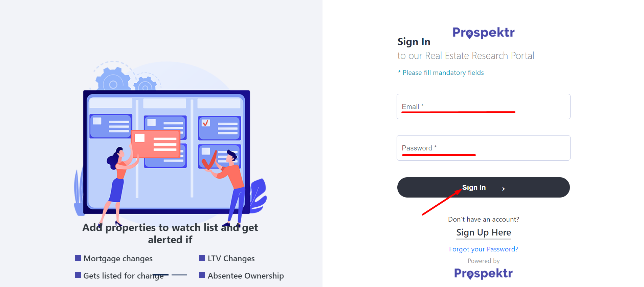This screenshot has height=287, width=644.
Task: Open the Sign Up Here link
Action: point(484,232)
